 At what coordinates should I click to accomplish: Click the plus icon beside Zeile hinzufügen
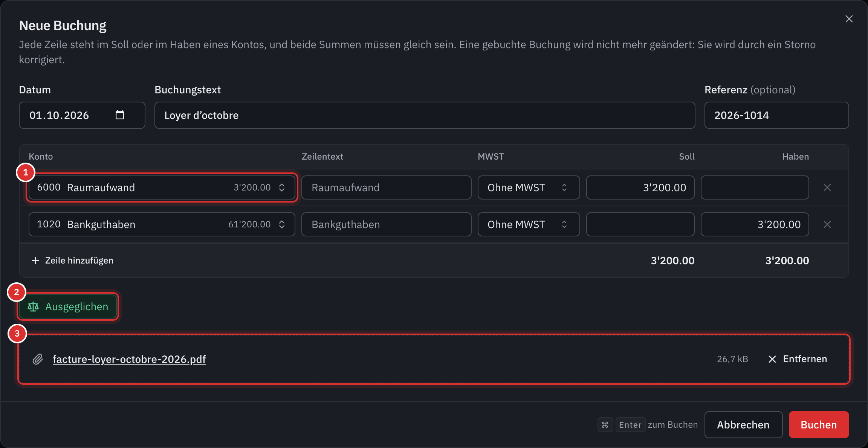click(x=35, y=261)
